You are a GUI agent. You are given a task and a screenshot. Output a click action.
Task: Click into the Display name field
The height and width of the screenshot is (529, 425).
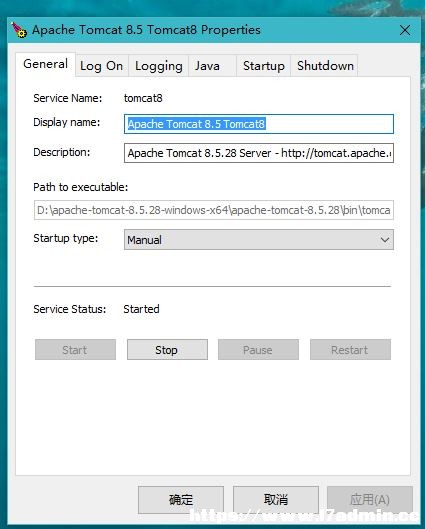tap(259, 124)
